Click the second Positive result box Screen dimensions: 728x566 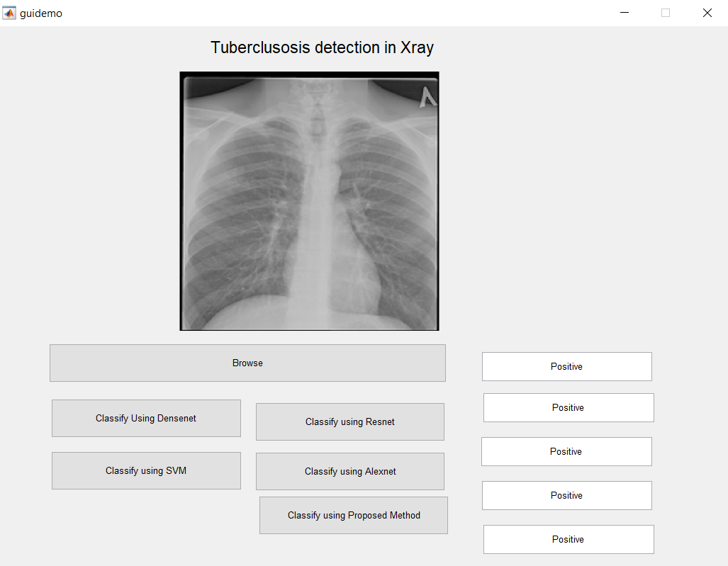click(x=568, y=407)
